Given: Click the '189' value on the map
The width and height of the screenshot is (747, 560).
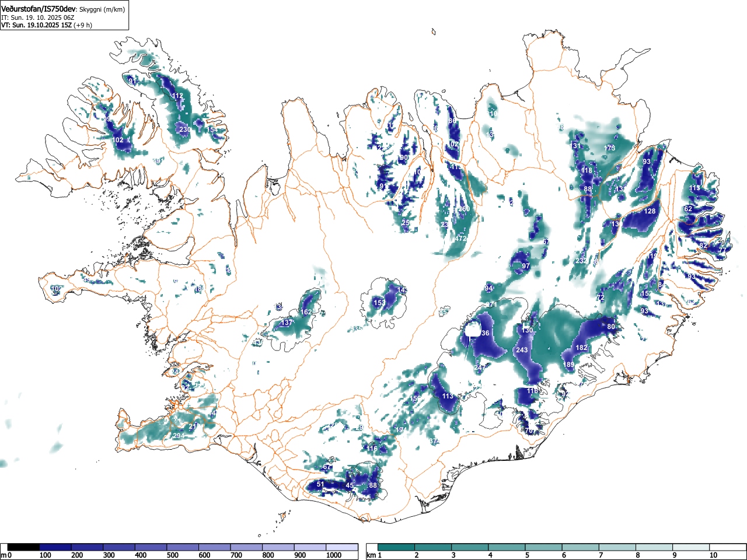Looking at the screenshot, I should coord(568,365).
